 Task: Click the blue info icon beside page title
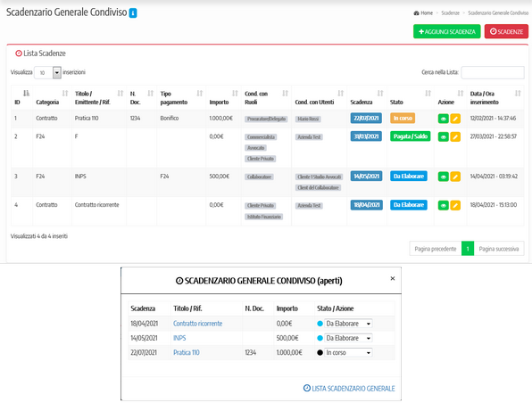coord(133,13)
